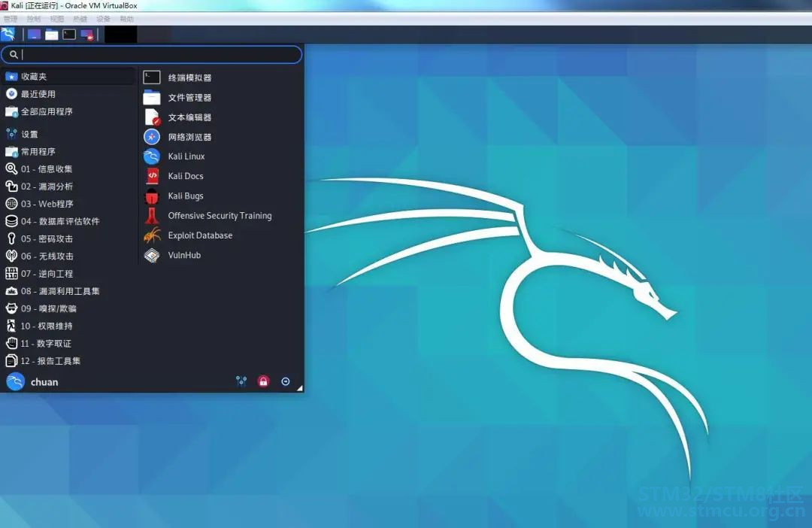Screen dimensions: 812x528
Task: Expand the 01 - 信息收集 category
Action: pyautogui.click(x=47, y=169)
